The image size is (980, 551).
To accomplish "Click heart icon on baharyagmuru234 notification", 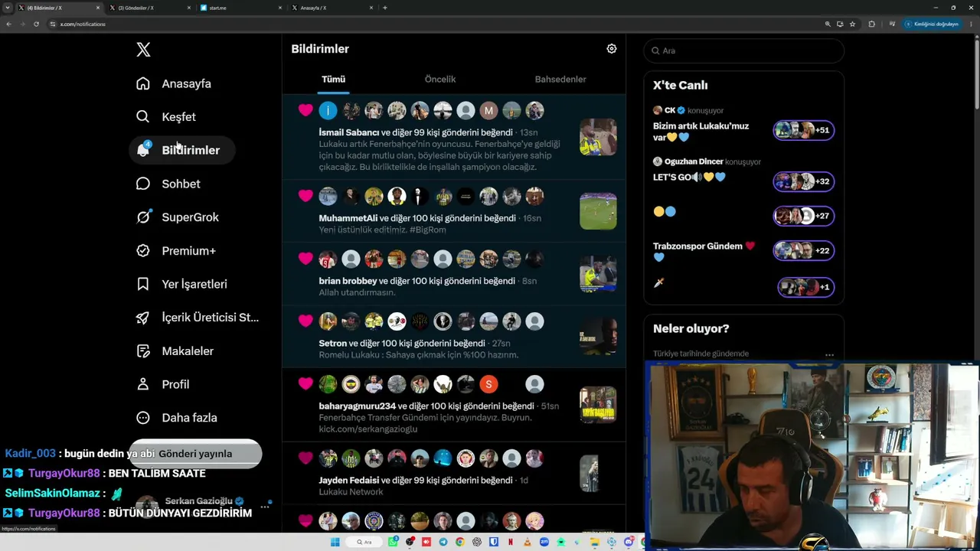I will point(305,383).
